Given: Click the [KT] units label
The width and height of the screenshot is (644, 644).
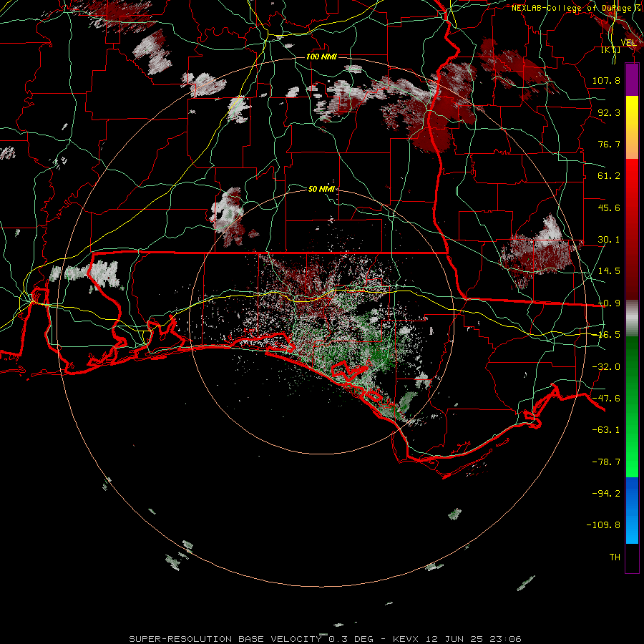Looking at the screenshot, I should pos(610,49).
